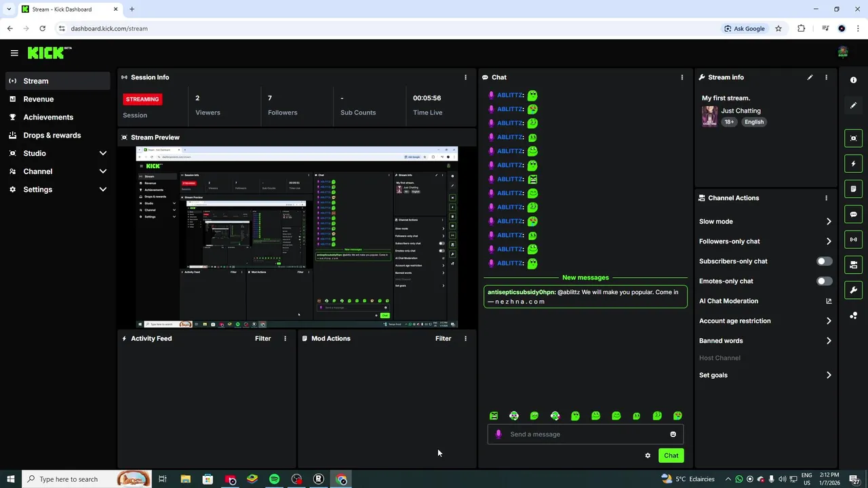Screen dimensions: 868x488
Task: Open AI Chat Moderation external link icon
Action: (829, 301)
